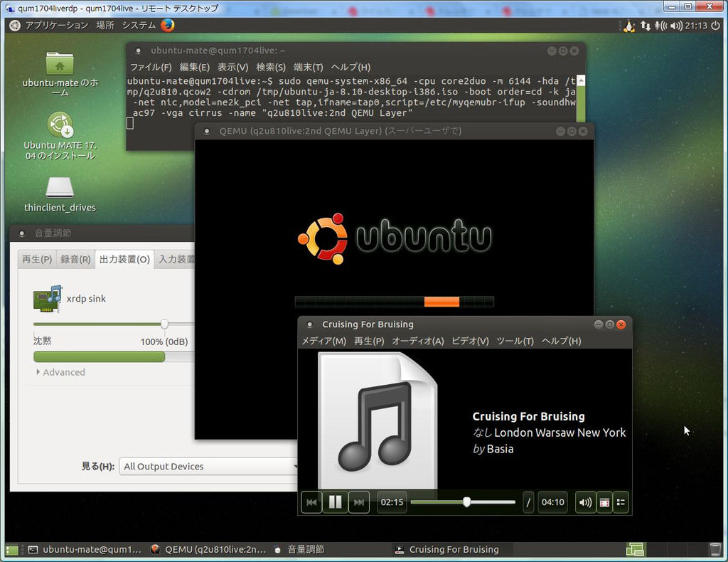Open the 端末(T) menu in terminal
Image resolution: width=728 pixels, height=562 pixels.
point(309,68)
